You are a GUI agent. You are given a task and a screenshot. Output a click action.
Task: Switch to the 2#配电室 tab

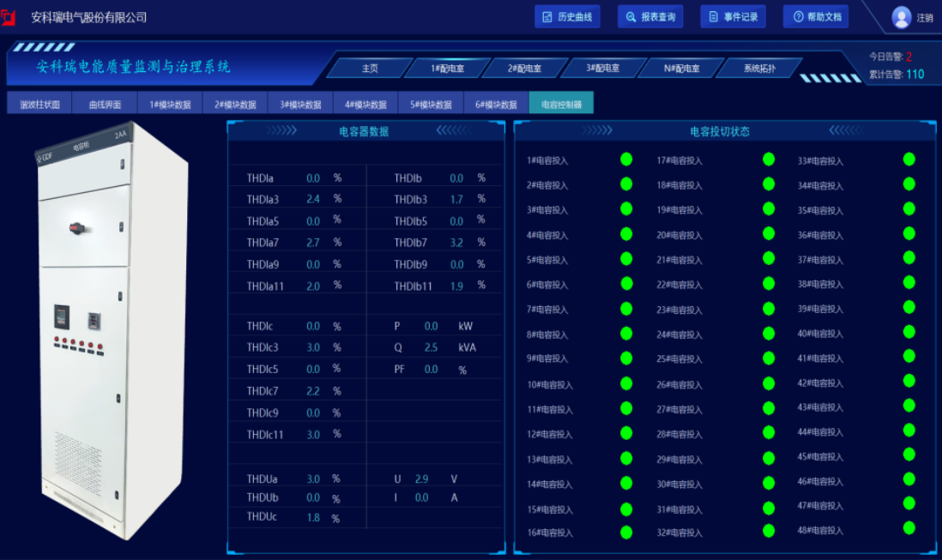pos(524,69)
